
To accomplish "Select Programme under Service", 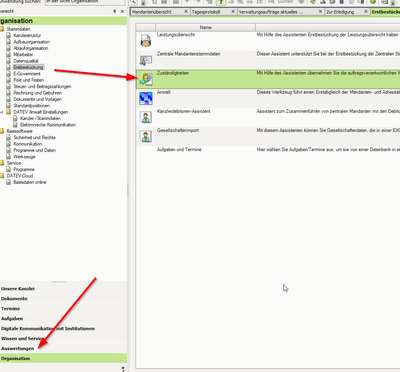I will click(24, 169).
